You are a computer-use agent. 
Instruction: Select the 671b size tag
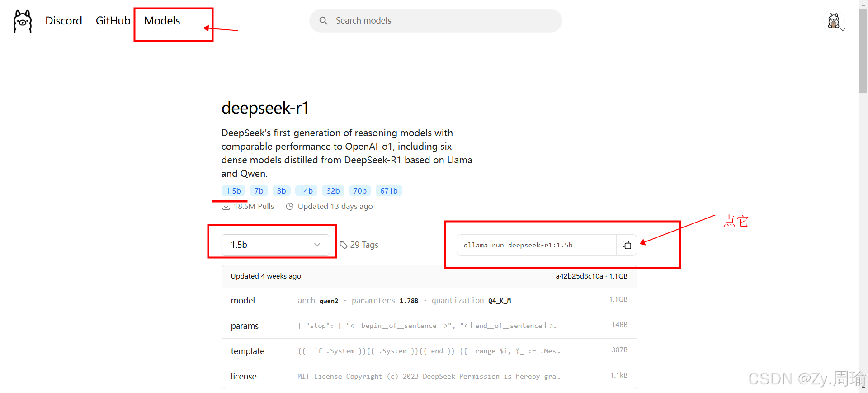389,191
